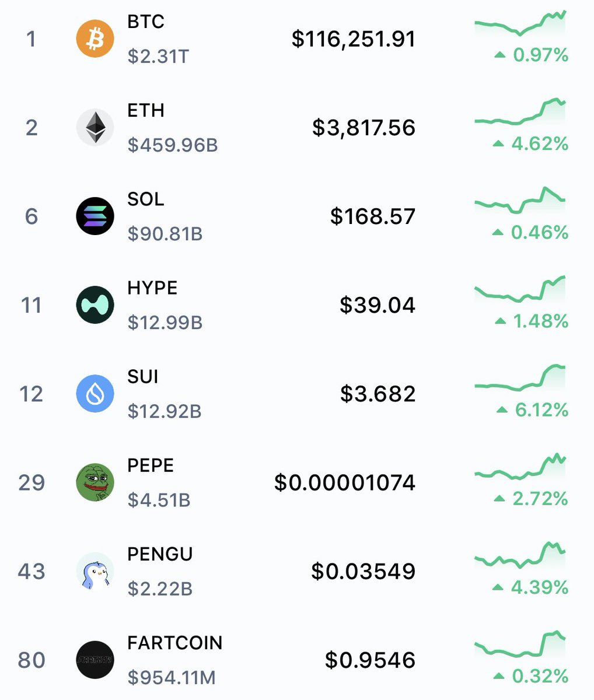The width and height of the screenshot is (594, 700).
Task: Click the SUI water drop icon
Action: click(95, 394)
